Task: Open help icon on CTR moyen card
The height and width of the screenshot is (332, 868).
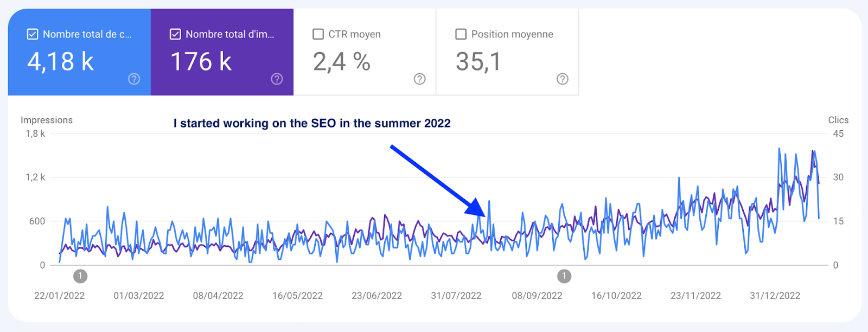Action: tap(419, 79)
